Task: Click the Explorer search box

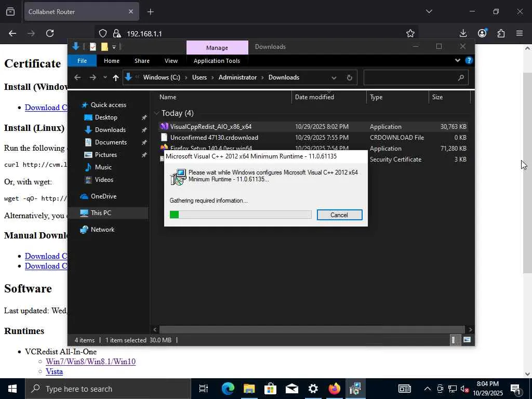Action: (416, 78)
